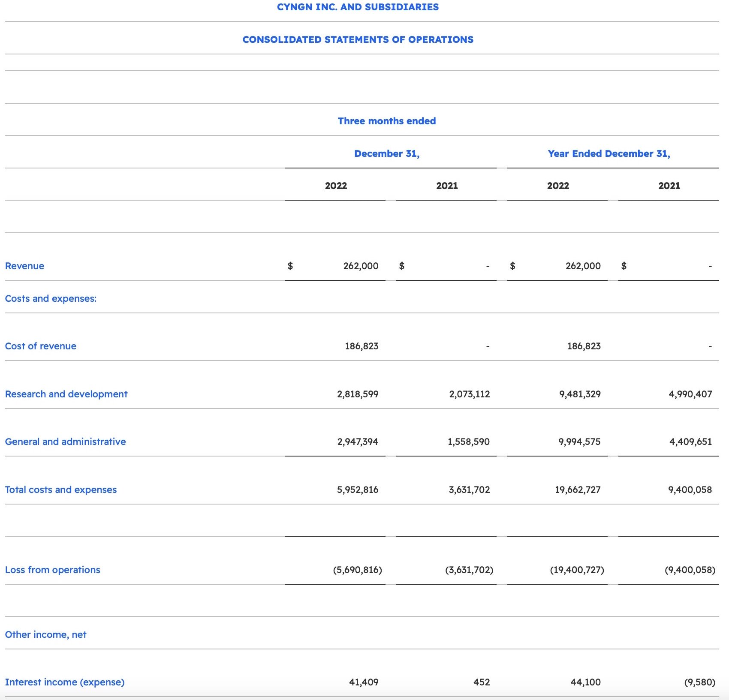
Task: Click the value (19,400,727)
Action: (x=577, y=570)
